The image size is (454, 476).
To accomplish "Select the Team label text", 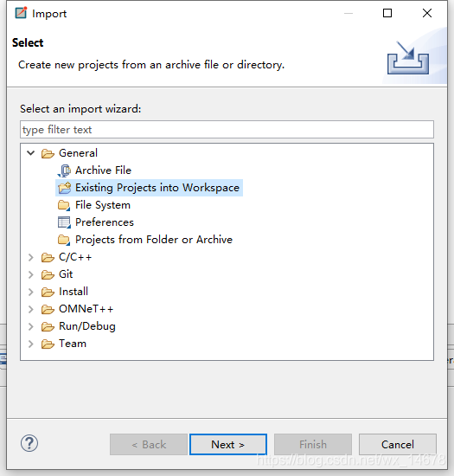I will (x=73, y=344).
